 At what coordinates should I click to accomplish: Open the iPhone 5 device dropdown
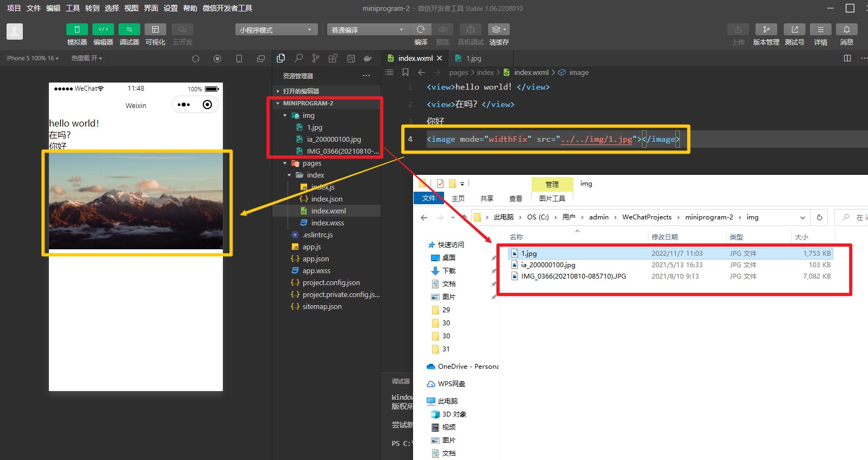(33, 58)
